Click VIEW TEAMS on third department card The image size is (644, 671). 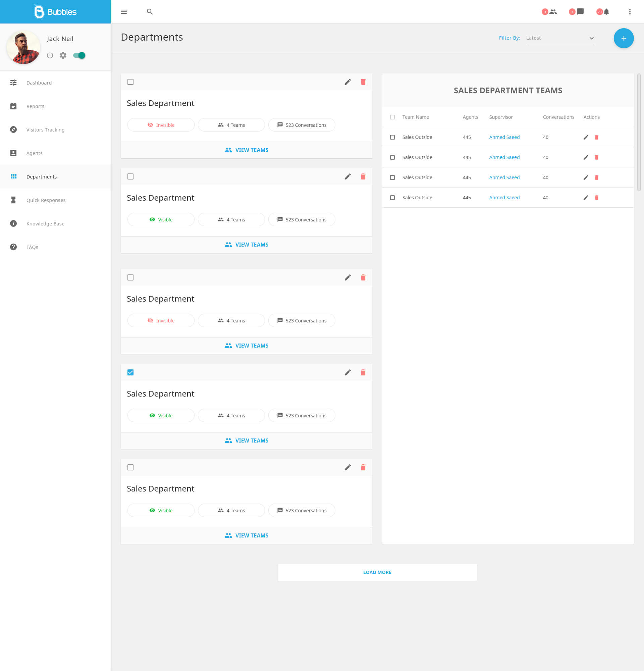click(x=247, y=346)
